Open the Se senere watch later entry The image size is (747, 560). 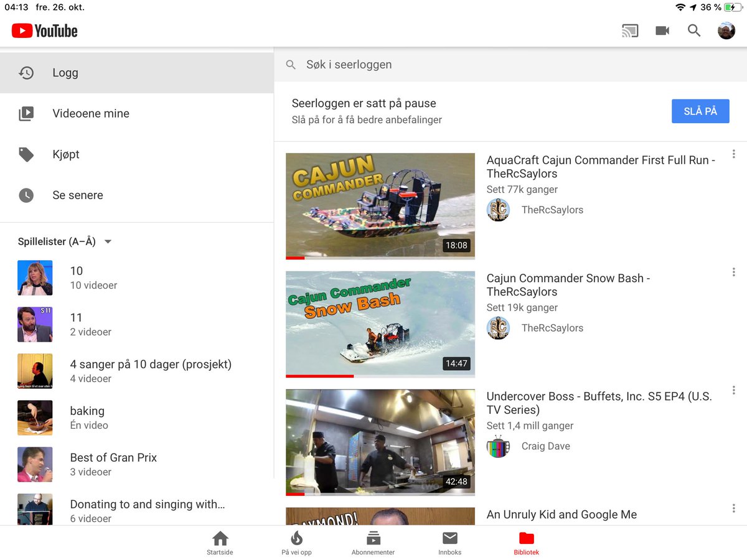click(137, 195)
